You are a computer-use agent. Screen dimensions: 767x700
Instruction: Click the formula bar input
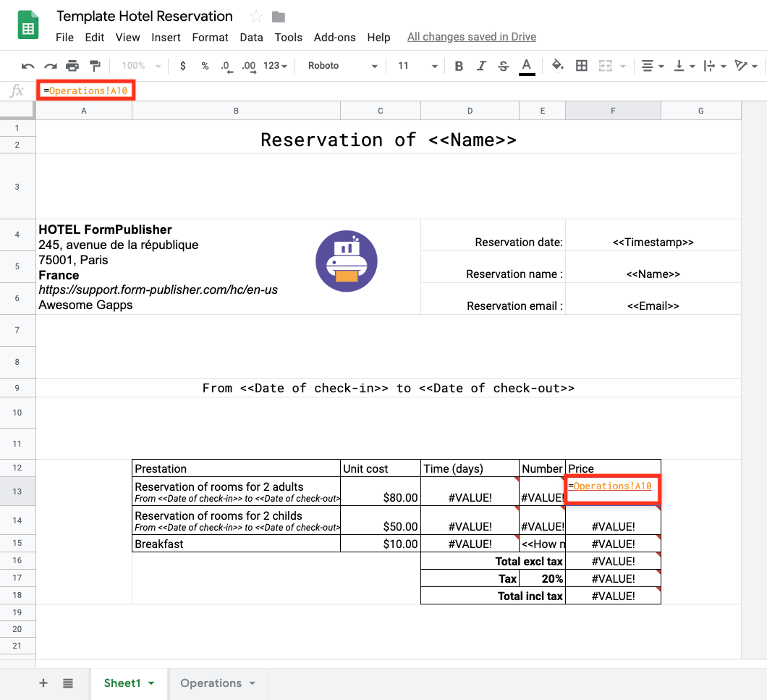click(401, 90)
